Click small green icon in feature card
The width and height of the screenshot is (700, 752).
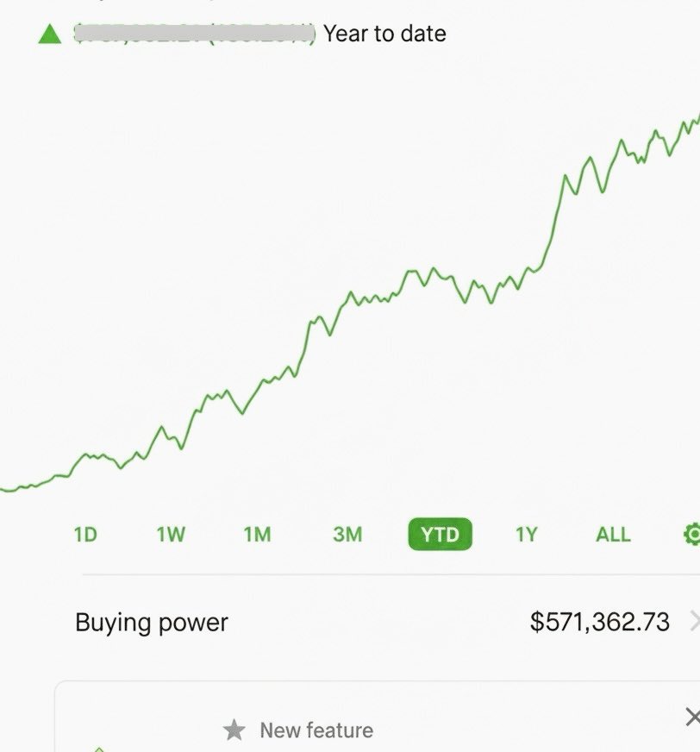pos(98,749)
